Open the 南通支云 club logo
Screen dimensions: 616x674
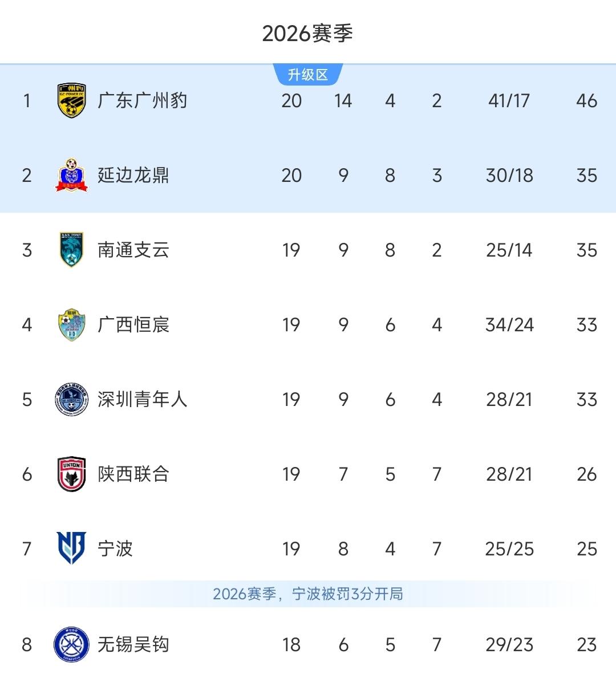point(71,249)
